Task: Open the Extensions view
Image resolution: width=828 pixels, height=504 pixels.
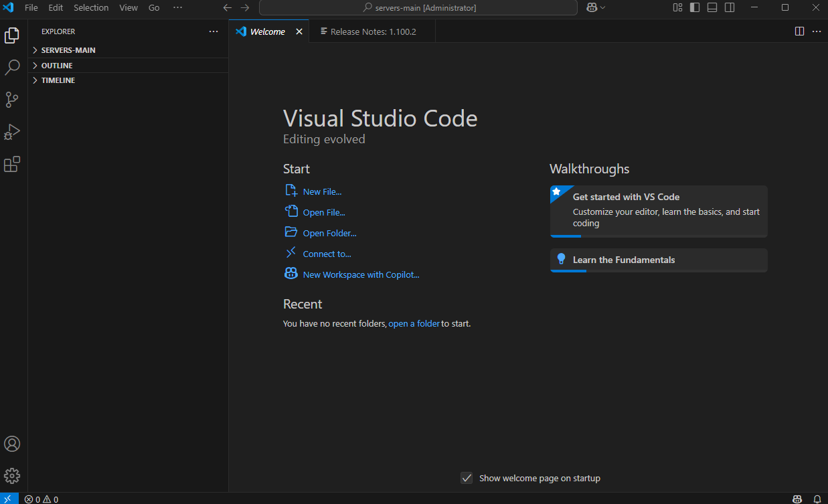Action: point(12,165)
